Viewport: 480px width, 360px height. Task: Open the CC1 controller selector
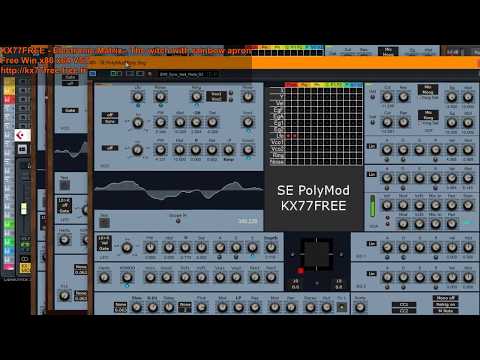(404, 304)
